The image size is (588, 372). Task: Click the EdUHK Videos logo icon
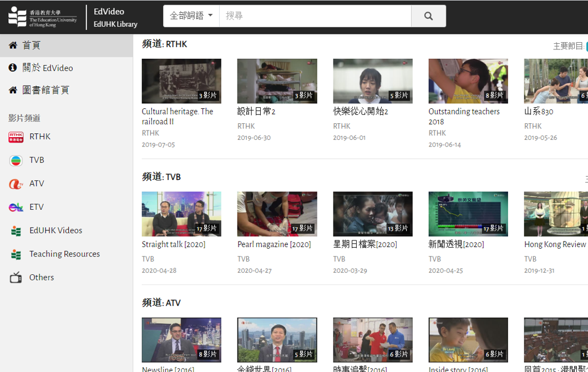16,231
